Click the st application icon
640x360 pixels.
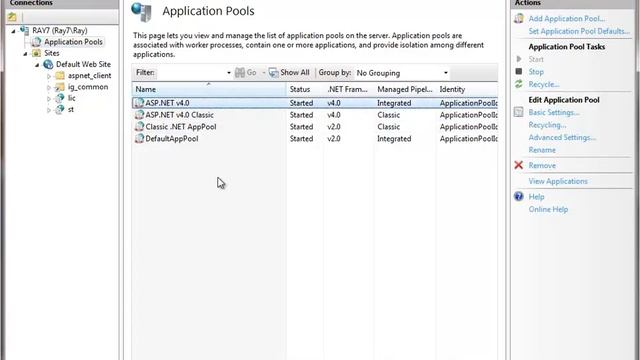[x=60, y=109]
